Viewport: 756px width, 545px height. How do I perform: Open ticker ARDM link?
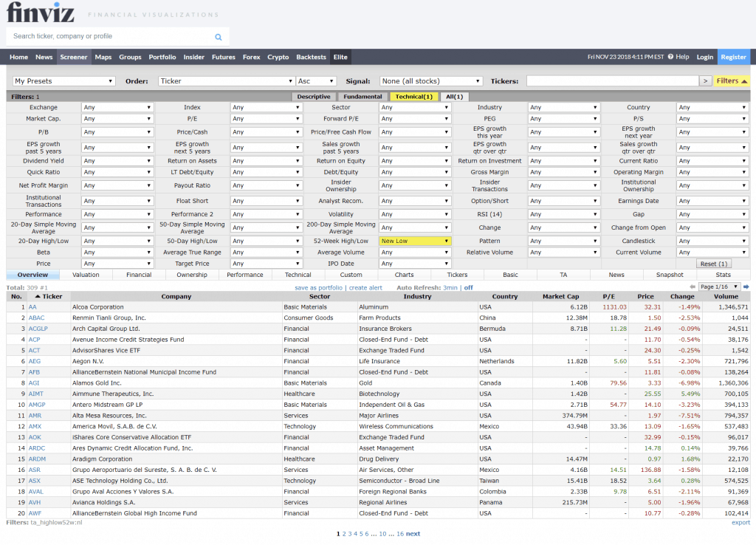point(37,459)
